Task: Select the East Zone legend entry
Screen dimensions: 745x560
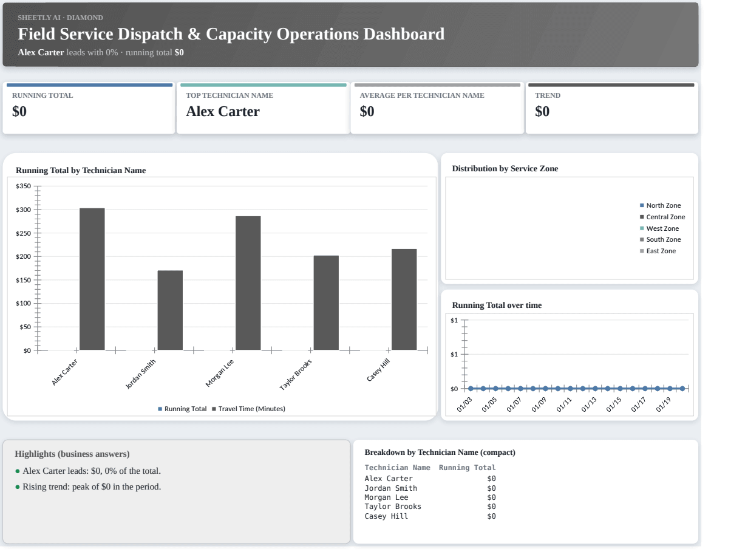Action: (x=658, y=251)
